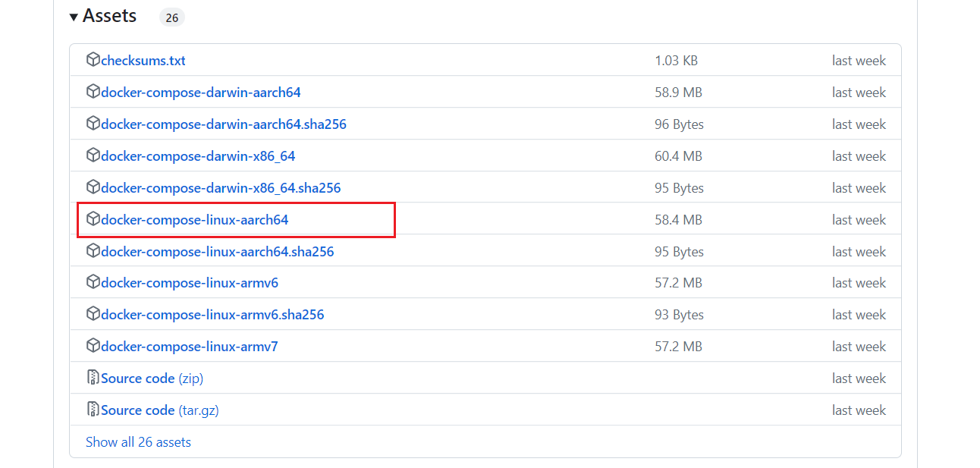
Task: Click package icon for docker-compose-darwin-x86_64
Action: [93, 155]
